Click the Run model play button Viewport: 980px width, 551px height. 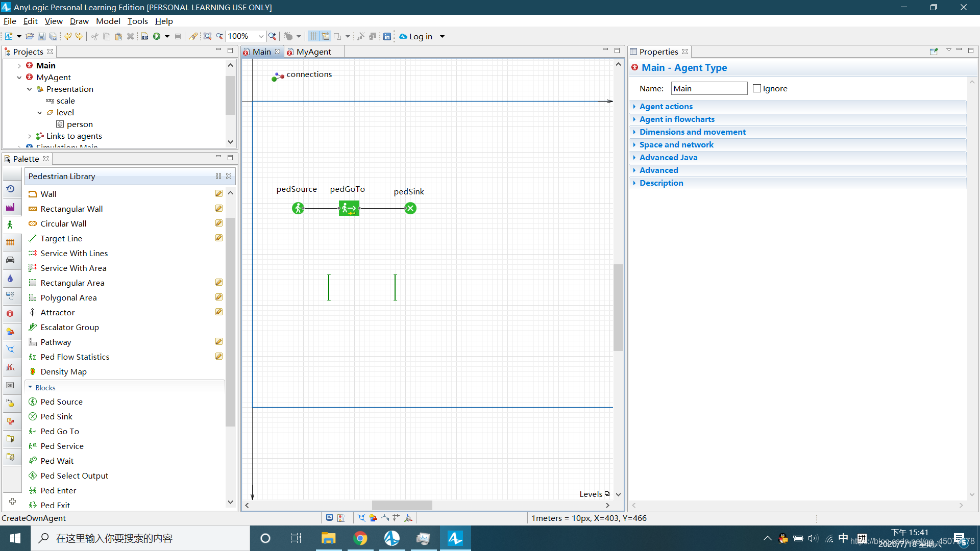tap(157, 36)
